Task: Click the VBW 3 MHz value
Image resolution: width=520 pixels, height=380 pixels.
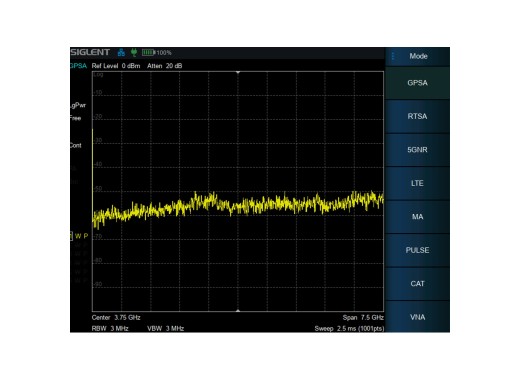Action: click(166, 329)
